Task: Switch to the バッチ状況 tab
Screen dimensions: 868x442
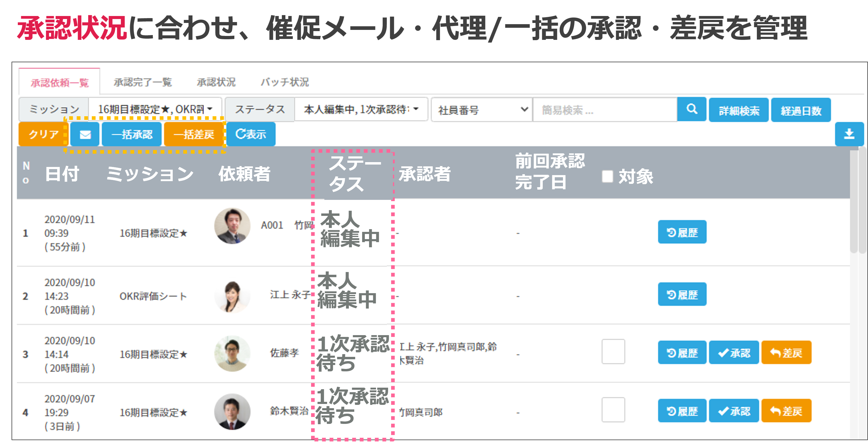Action: [x=285, y=82]
